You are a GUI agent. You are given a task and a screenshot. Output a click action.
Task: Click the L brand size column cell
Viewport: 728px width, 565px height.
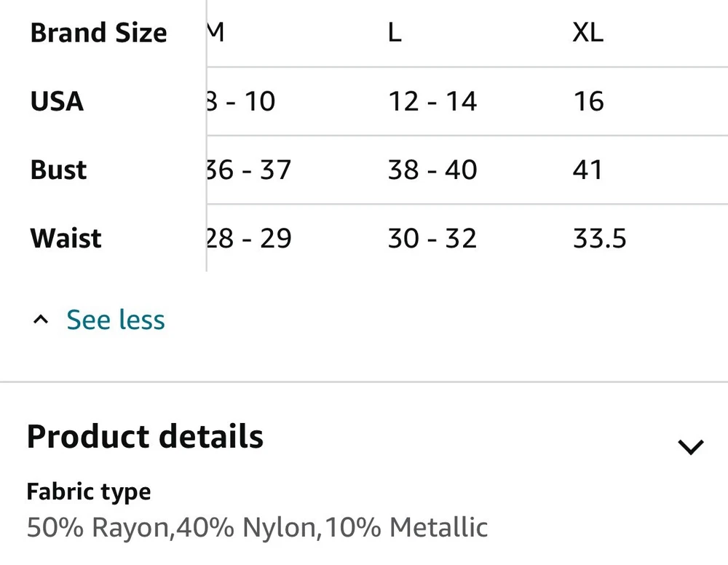[395, 33]
